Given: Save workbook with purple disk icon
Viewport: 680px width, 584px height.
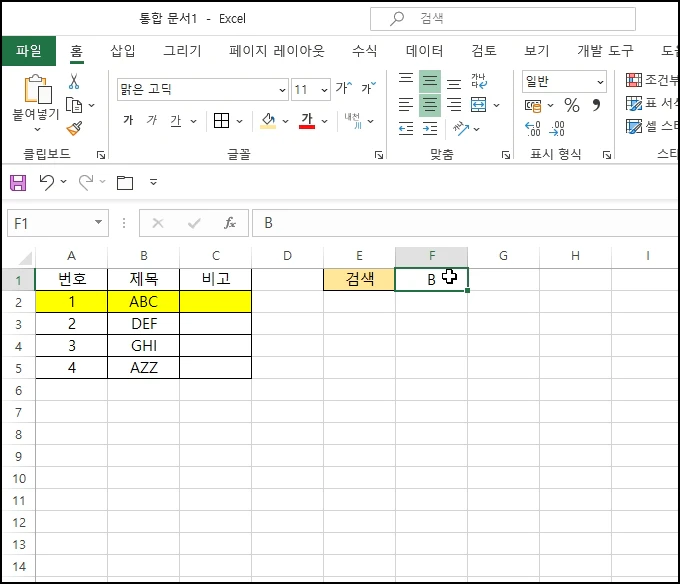Looking at the screenshot, I should click(18, 183).
